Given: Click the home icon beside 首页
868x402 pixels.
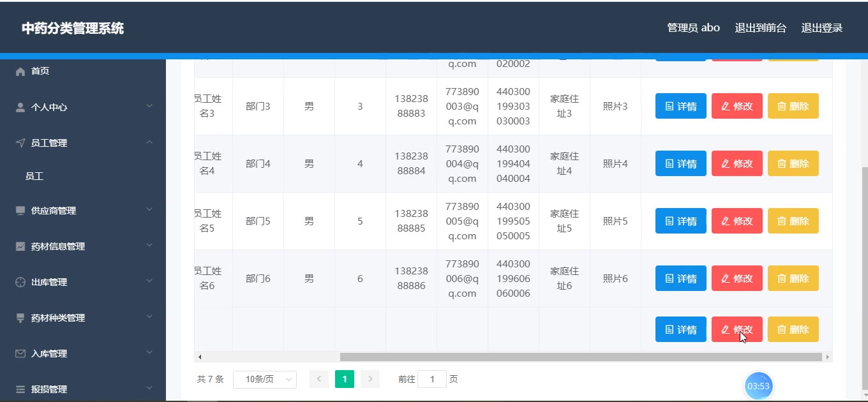Looking at the screenshot, I should click(x=20, y=71).
